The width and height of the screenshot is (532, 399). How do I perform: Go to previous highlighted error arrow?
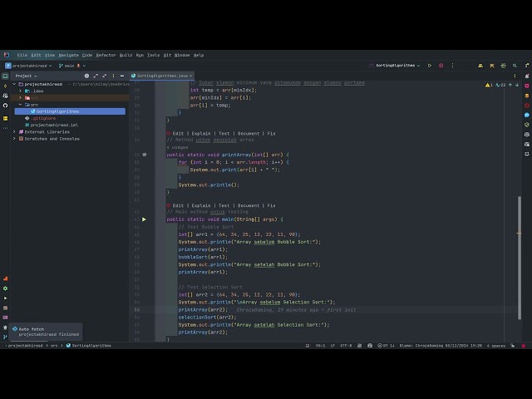point(510,85)
